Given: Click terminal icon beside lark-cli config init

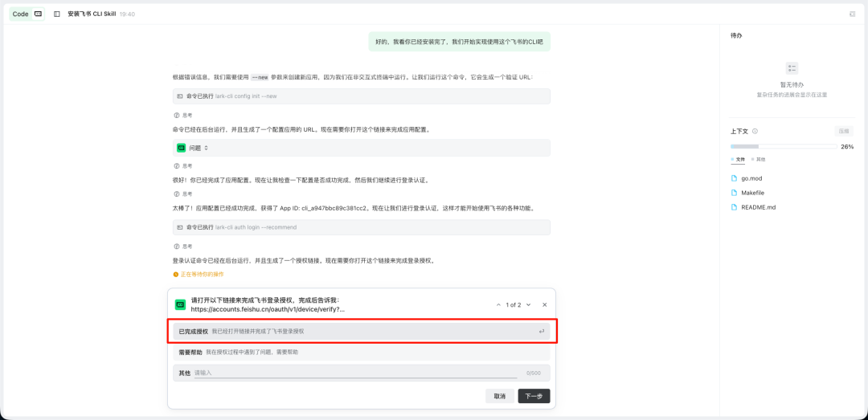Looking at the screenshot, I should 180,96.
